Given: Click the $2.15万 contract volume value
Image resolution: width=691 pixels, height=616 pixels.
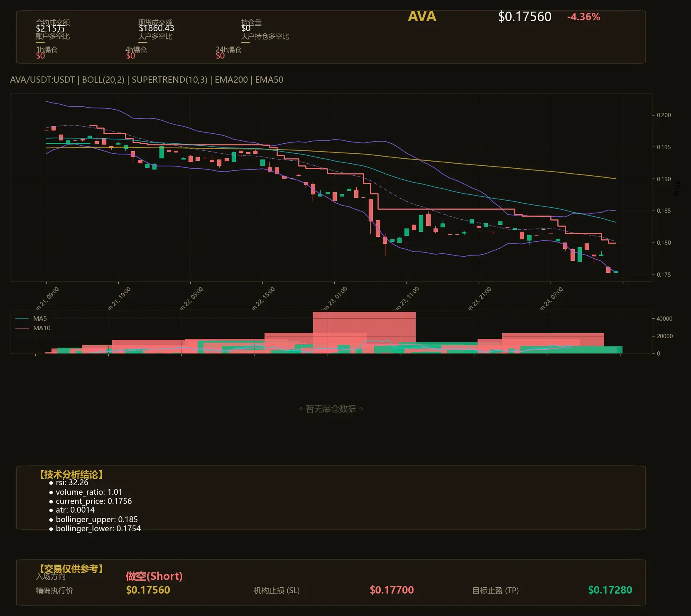Looking at the screenshot, I should [50, 29].
